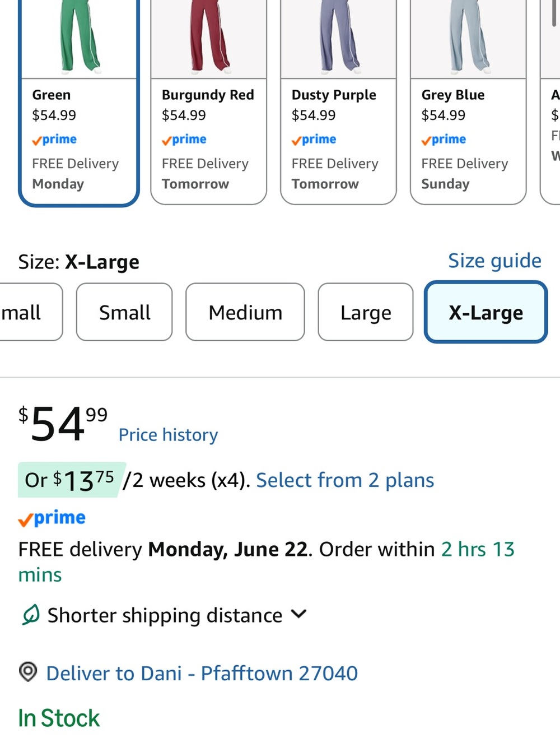Change delivery address Deliver to Dani
The image size is (560, 747).
[202, 673]
